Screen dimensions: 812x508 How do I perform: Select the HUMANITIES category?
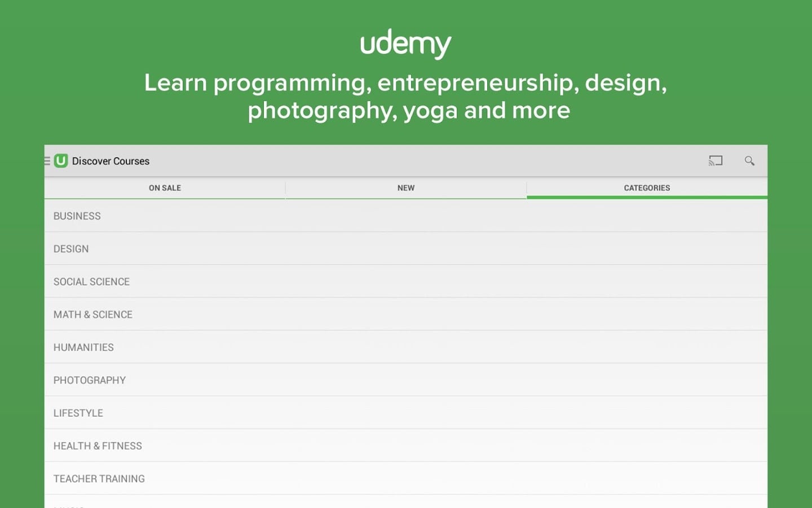406,347
